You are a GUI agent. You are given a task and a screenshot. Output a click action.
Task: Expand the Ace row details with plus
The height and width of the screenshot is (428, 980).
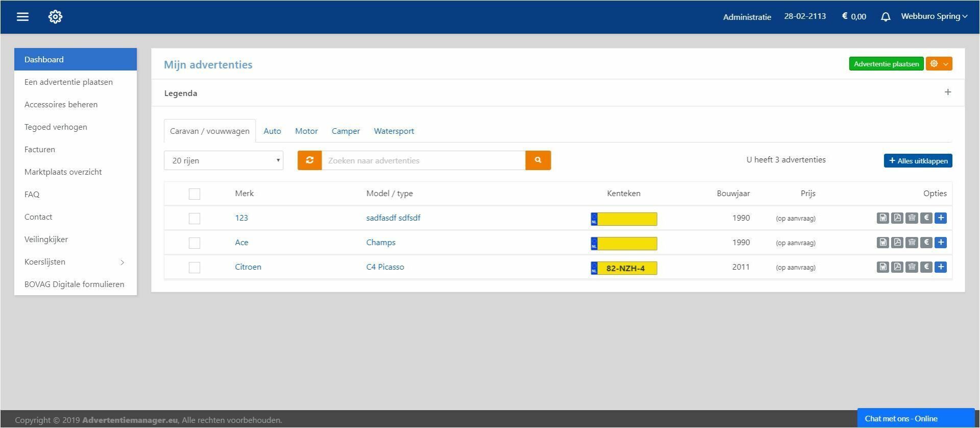(941, 243)
